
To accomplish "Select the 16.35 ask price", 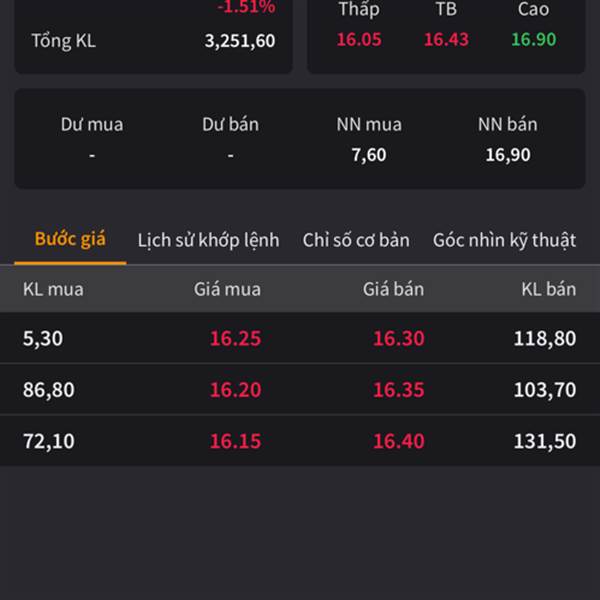I will [399, 390].
